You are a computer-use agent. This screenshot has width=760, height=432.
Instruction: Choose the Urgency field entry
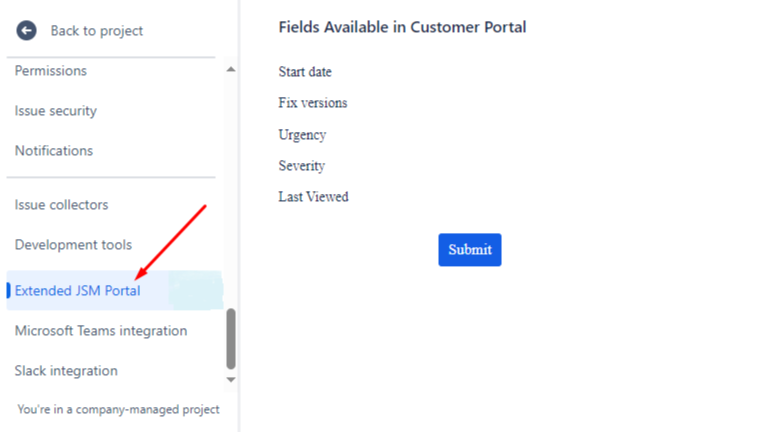302,135
